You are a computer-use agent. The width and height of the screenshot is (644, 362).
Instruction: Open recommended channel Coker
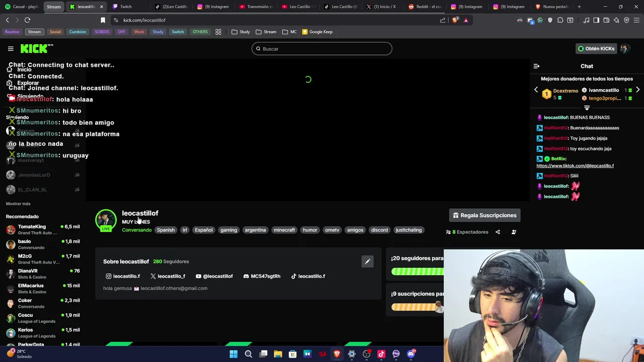pyautogui.click(x=43, y=303)
